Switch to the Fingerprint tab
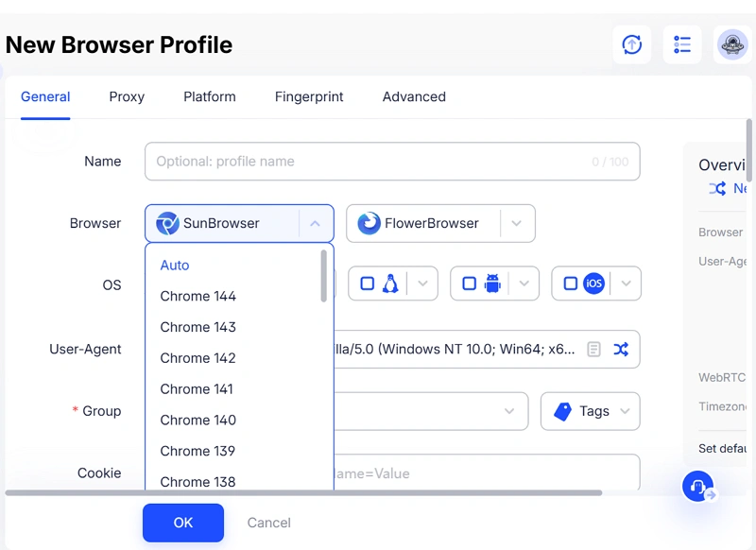 (309, 96)
